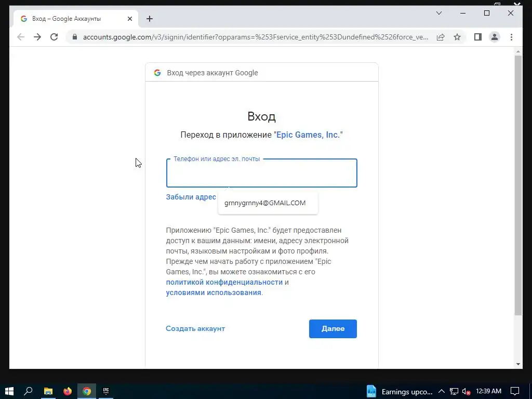This screenshot has width=532, height=399.
Task: Select the Вход – Google Аккаунты tab
Action: pos(76,19)
